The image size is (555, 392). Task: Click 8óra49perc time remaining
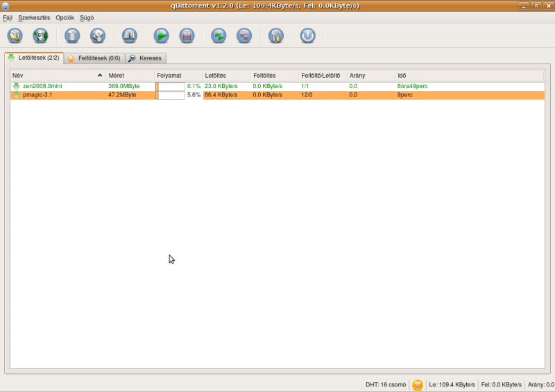pyautogui.click(x=412, y=86)
